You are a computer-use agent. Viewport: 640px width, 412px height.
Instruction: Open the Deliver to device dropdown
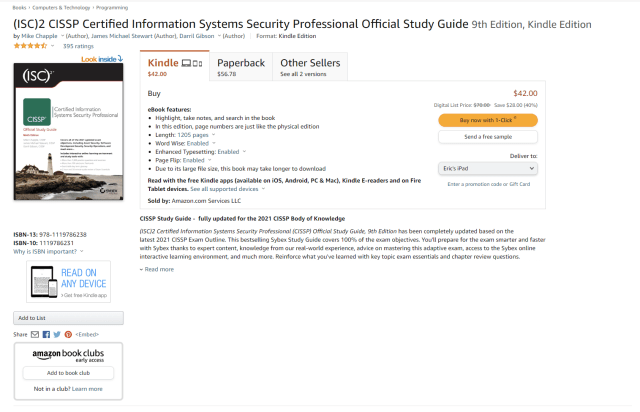pos(487,169)
